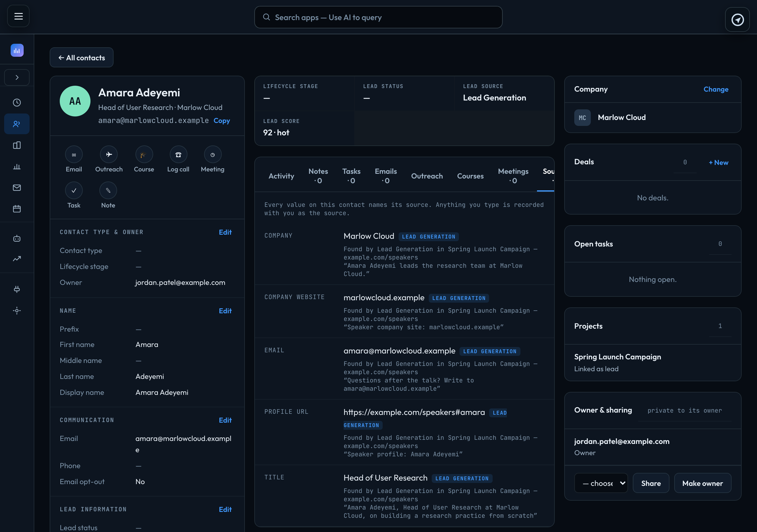Open the calendar icon in sidebar

tap(17, 209)
